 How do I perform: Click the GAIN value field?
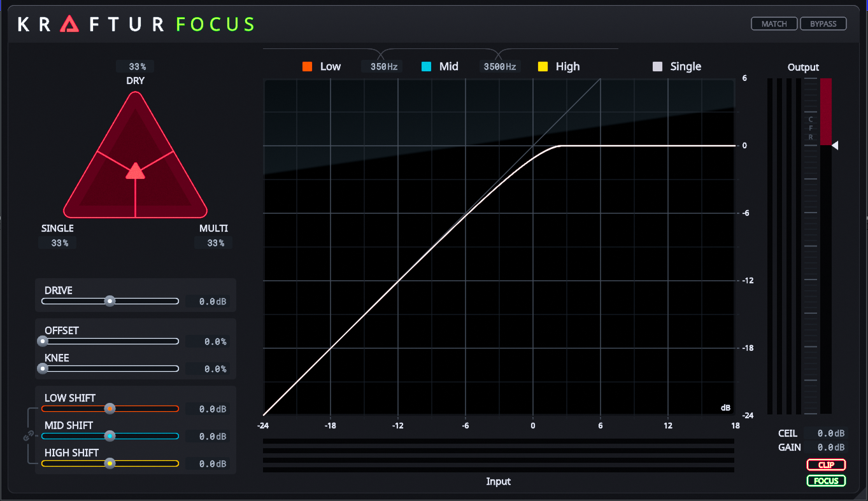pyautogui.click(x=826, y=448)
